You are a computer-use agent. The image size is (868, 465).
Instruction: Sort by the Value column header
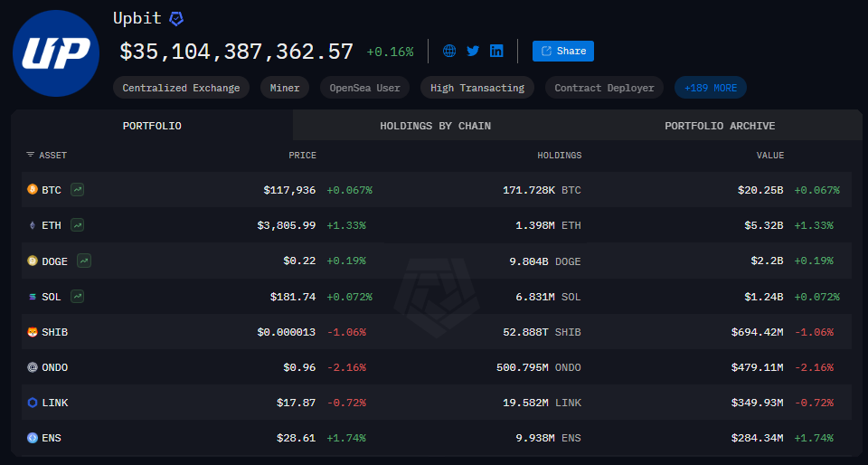(x=769, y=156)
